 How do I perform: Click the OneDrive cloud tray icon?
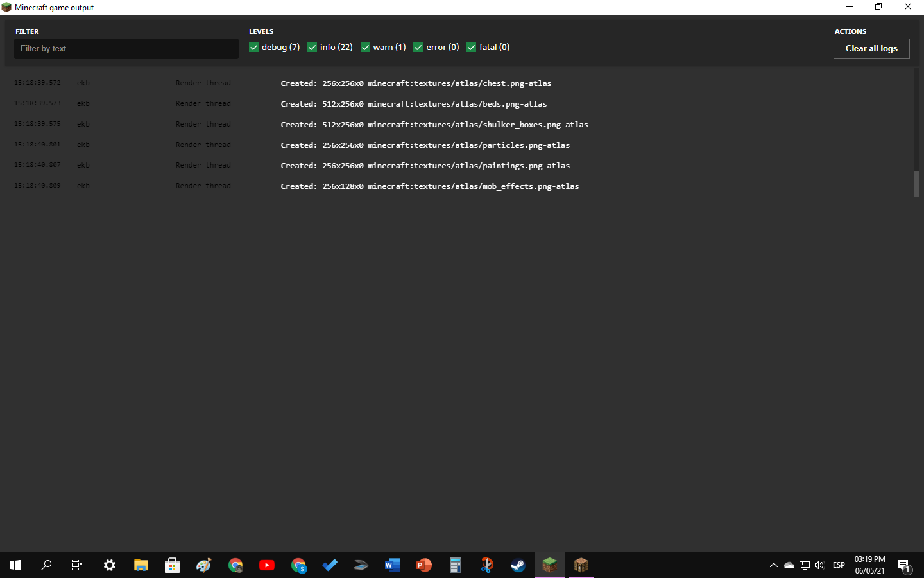pyautogui.click(x=789, y=565)
